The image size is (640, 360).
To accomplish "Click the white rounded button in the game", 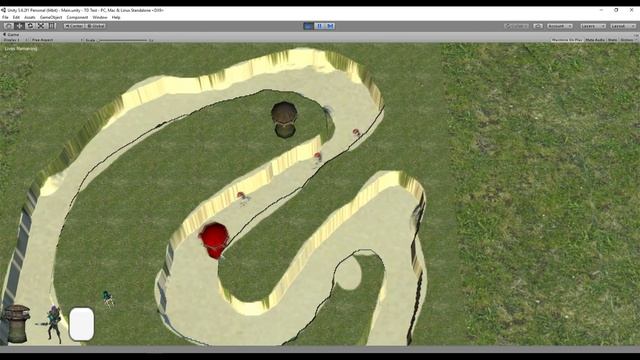I will [82, 324].
